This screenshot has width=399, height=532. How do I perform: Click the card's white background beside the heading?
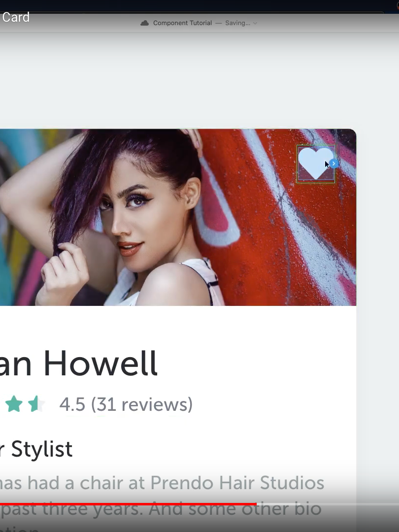(258, 364)
